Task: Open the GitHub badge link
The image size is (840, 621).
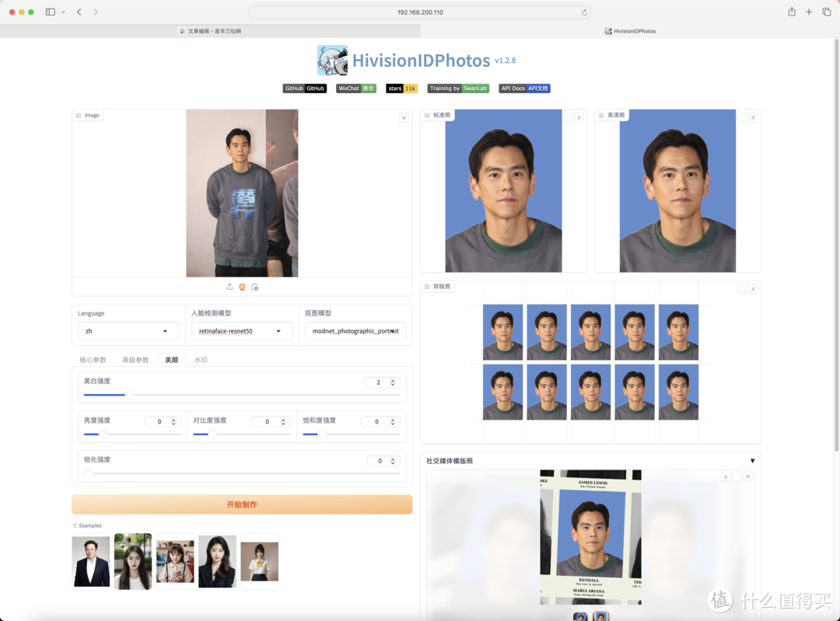Action: pyautogui.click(x=304, y=89)
